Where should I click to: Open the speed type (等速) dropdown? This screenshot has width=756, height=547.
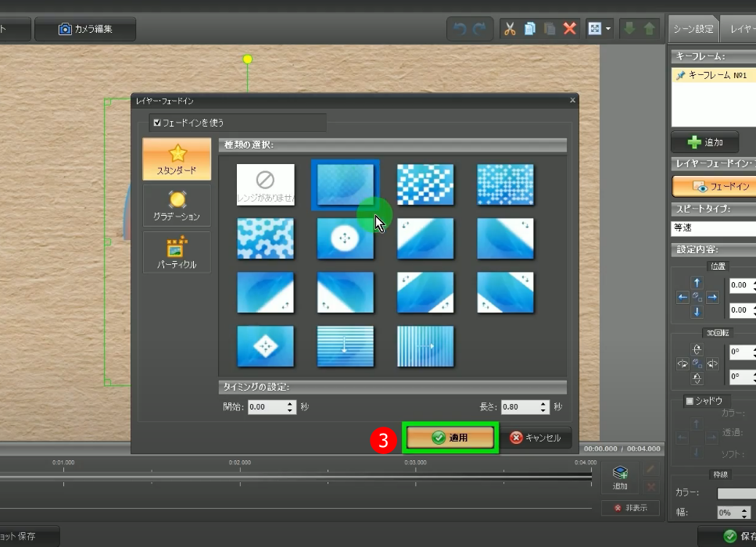pos(713,228)
